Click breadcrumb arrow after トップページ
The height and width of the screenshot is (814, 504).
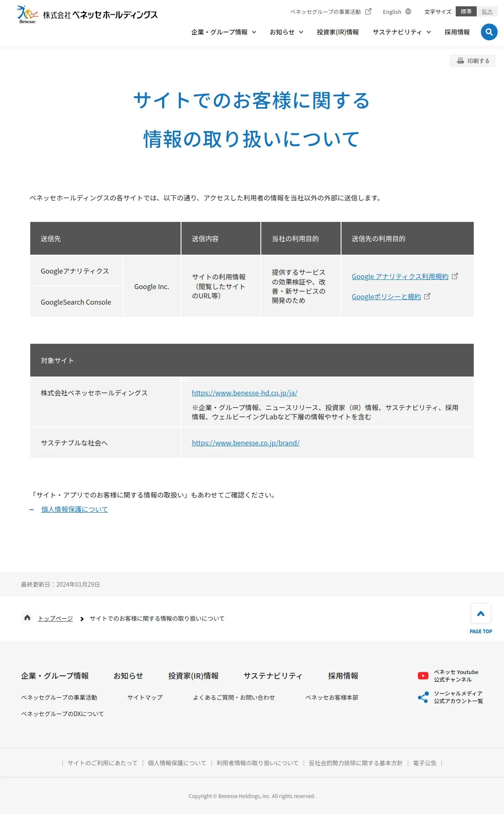click(82, 619)
